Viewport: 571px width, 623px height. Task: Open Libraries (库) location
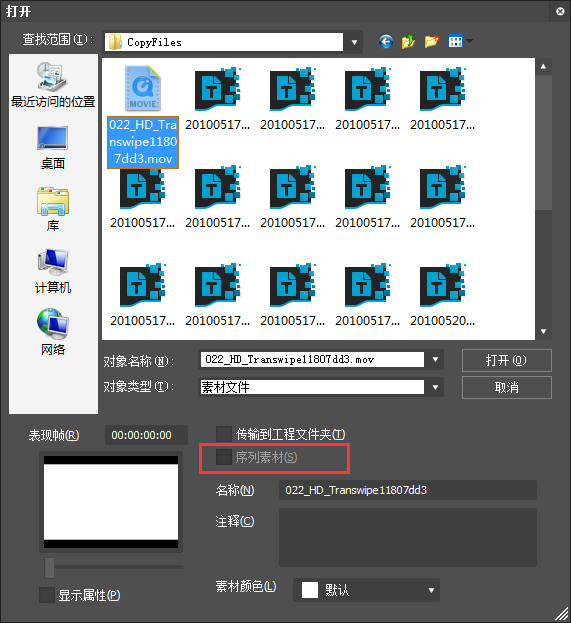[53, 209]
